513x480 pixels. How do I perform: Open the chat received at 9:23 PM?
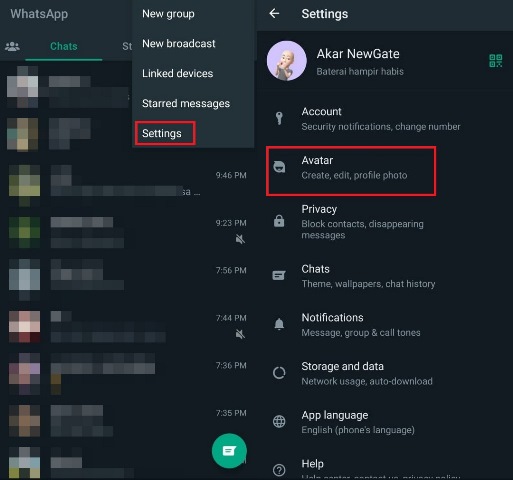pos(128,232)
